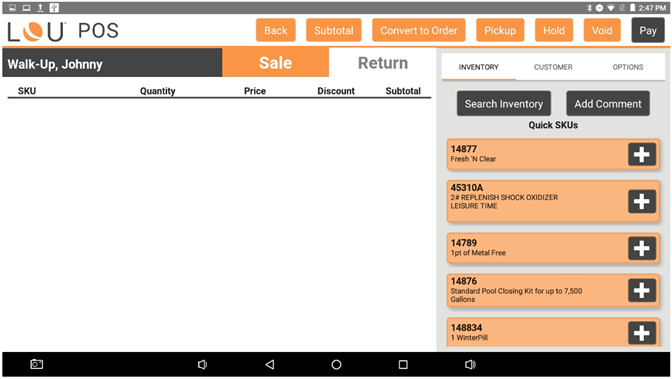The height and width of the screenshot is (379, 672).
Task: Tap the volume up speaker icon
Action: (x=470, y=364)
